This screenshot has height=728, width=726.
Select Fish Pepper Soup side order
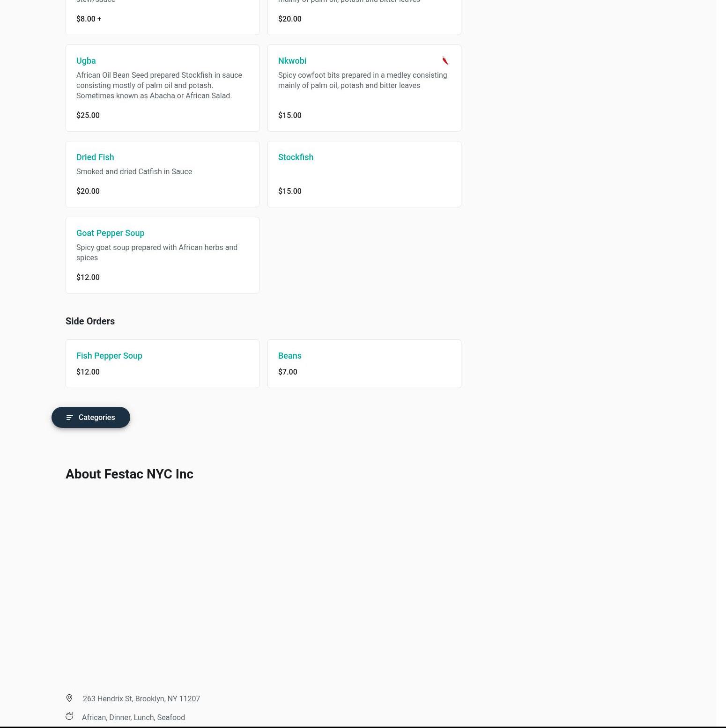tap(163, 364)
